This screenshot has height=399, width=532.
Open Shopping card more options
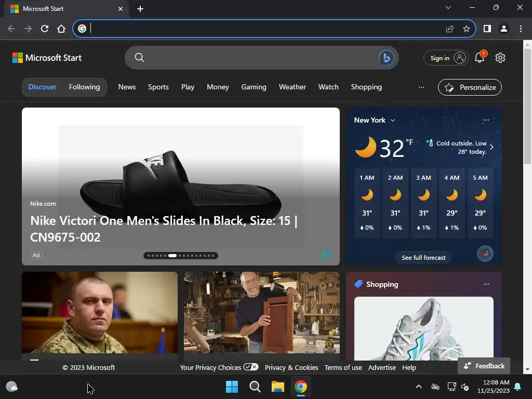tap(486, 284)
